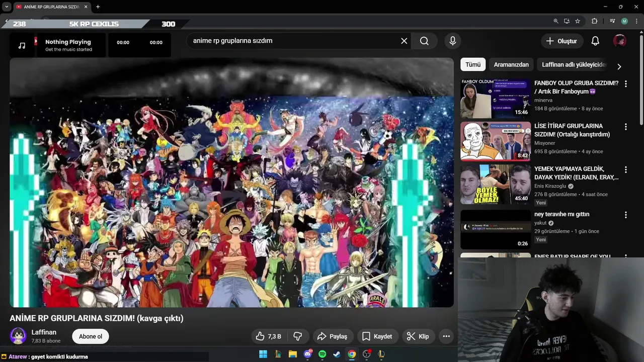Create a clip with Klip button

click(x=418, y=336)
